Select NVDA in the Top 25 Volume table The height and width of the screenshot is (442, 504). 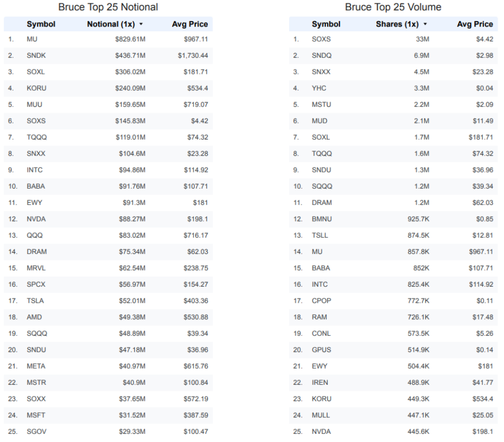(x=321, y=432)
